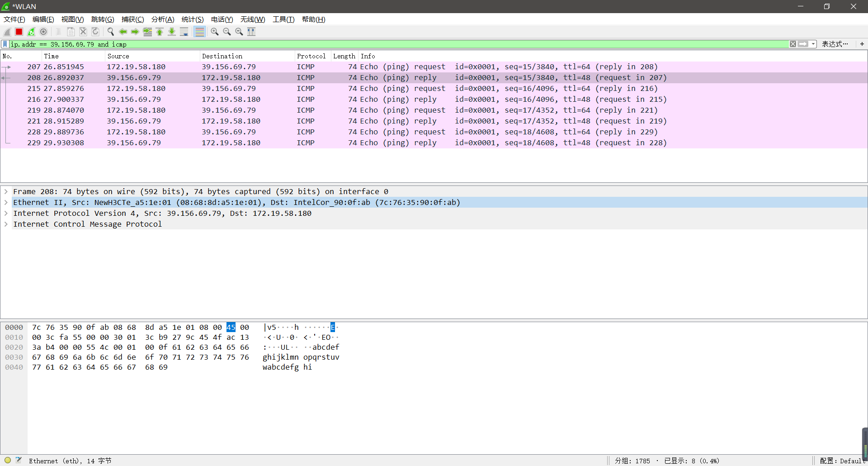Stop the running packet capture
This screenshot has height=466, width=868.
click(19, 32)
